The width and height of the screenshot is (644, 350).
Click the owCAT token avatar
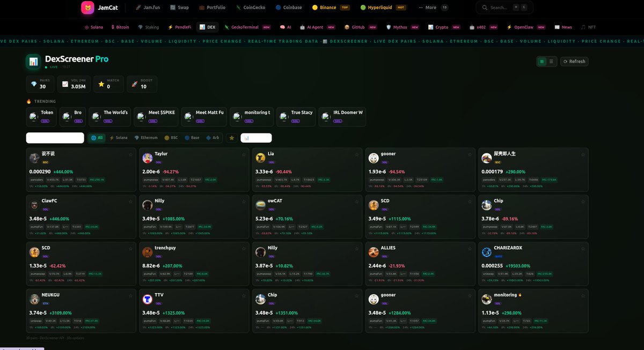click(x=260, y=205)
